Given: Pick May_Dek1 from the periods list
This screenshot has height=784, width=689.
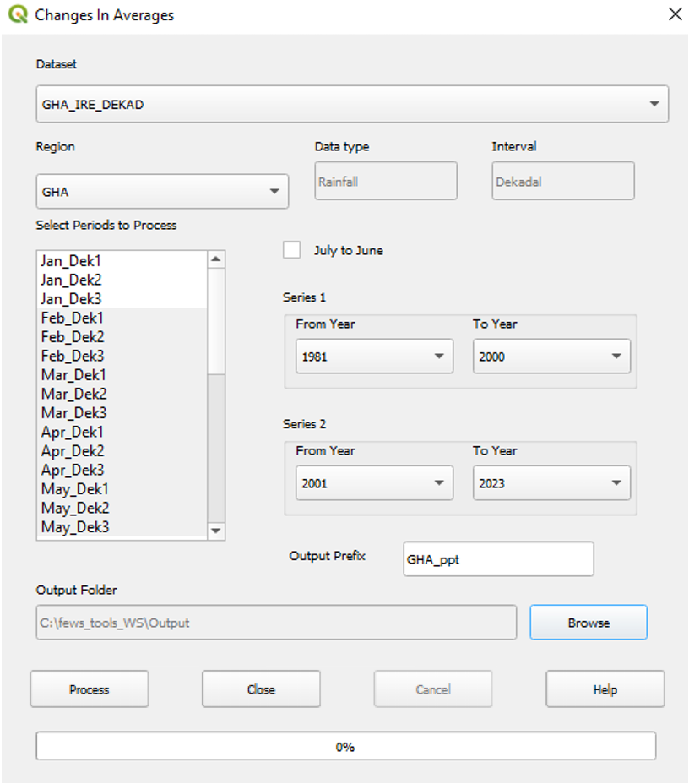Looking at the screenshot, I should [x=74, y=489].
